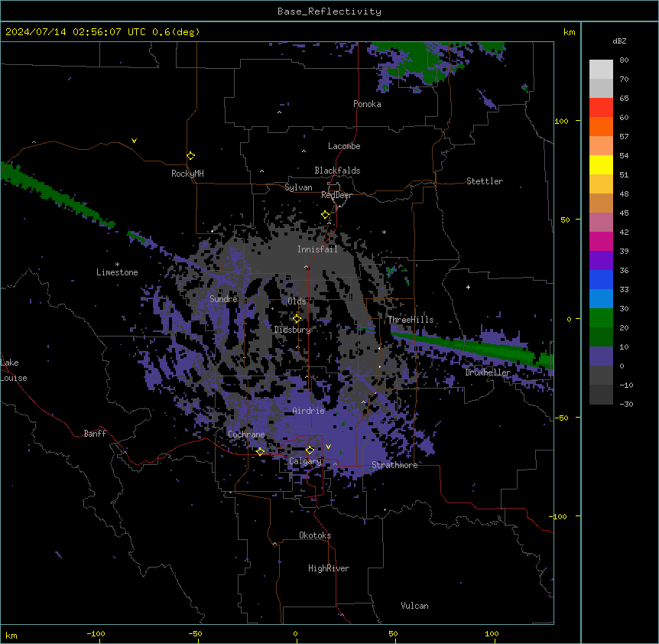
Task: Select the green 30-20 dBZ legend swatch
Action: 601,318
